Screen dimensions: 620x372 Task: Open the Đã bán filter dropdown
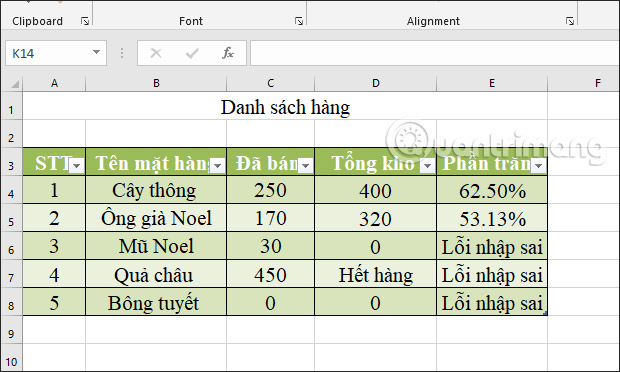[306, 166]
